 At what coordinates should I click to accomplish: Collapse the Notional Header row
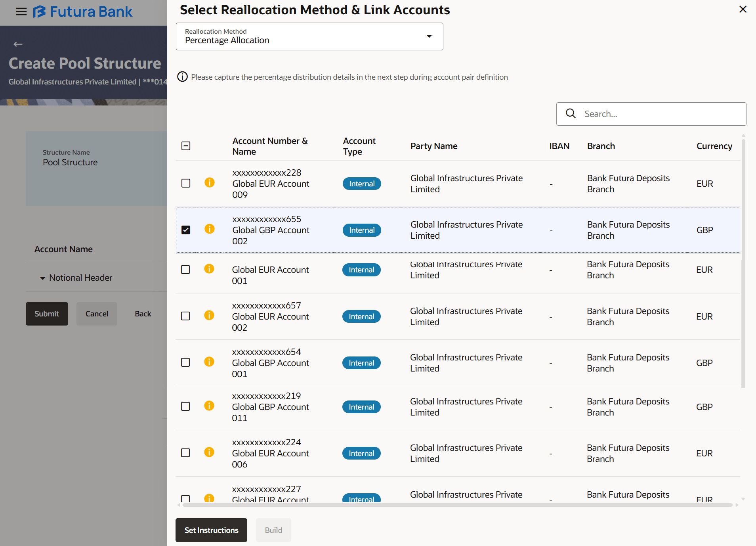43,278
